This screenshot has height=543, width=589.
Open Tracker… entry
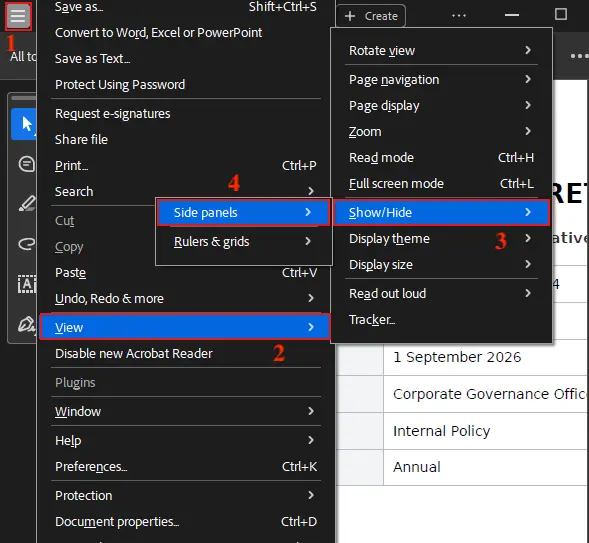[x=441, y=320]
